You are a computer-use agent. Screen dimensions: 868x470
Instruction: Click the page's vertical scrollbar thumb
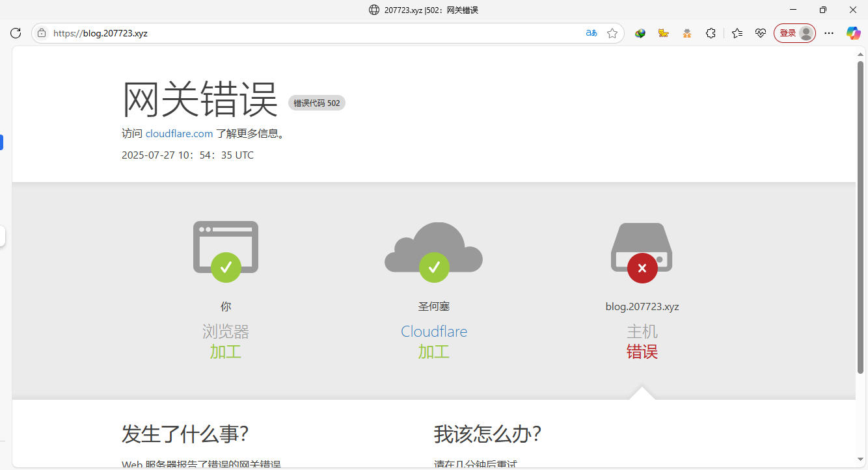[x=860, y=216]
